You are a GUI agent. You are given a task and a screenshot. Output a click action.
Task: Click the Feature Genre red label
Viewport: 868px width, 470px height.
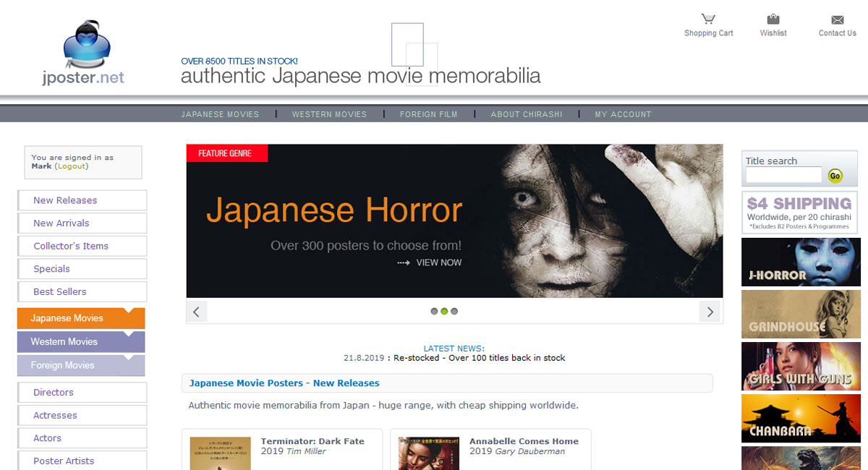pyautogui.click(x=227, y=153)
